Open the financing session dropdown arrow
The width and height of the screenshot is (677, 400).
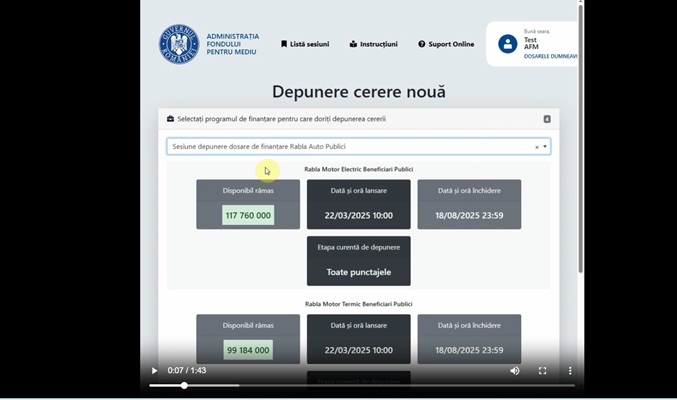[545, 147]
